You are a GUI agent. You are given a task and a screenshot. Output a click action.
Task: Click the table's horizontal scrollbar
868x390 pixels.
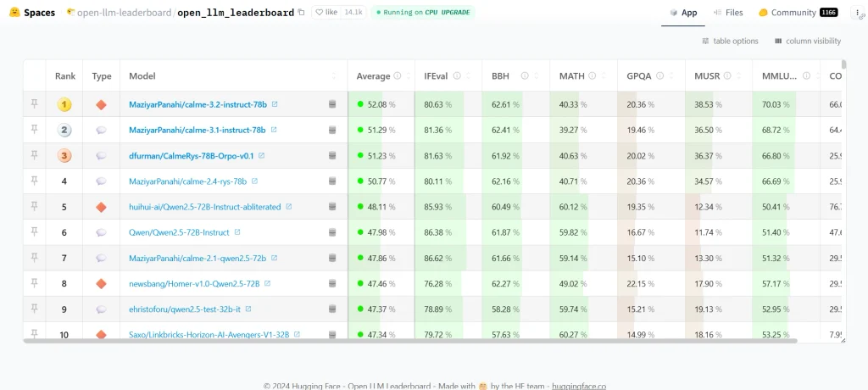pos(409,341)
